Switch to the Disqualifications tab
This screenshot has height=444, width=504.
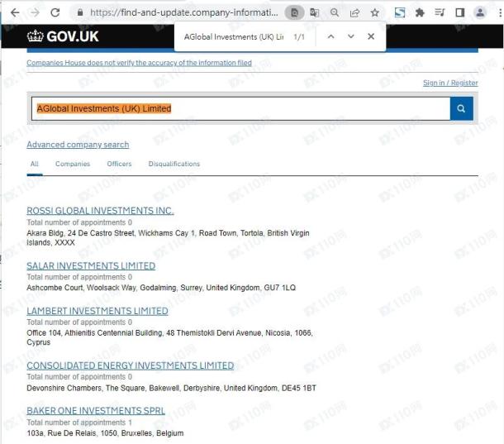(174, 164)
